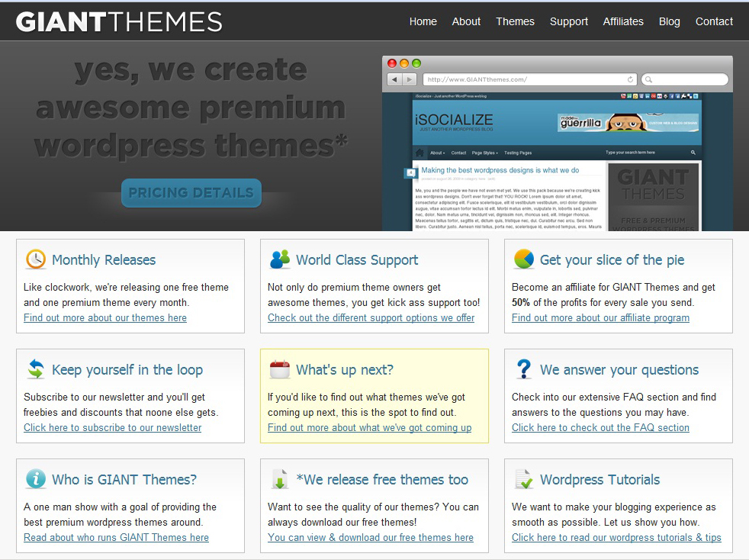Navigate to the Blog page

[x=669, y=21]
